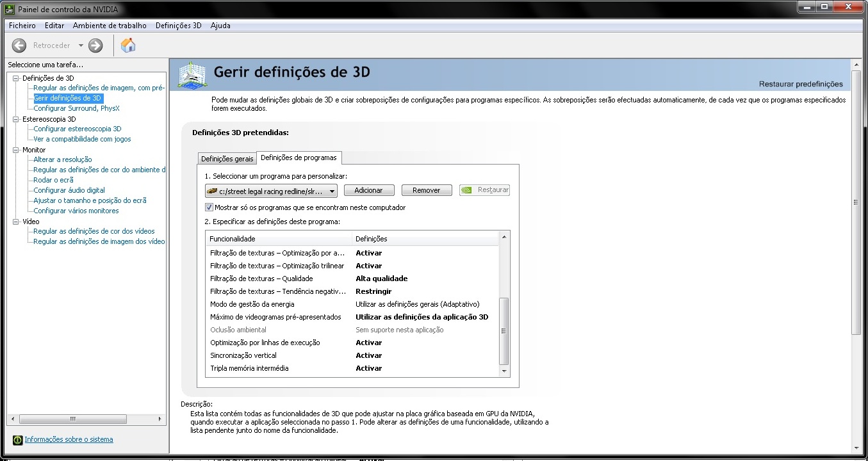Click task pane horizontal scrollbar left arrow
The image size is (868, 461).
tap(13, 419)
